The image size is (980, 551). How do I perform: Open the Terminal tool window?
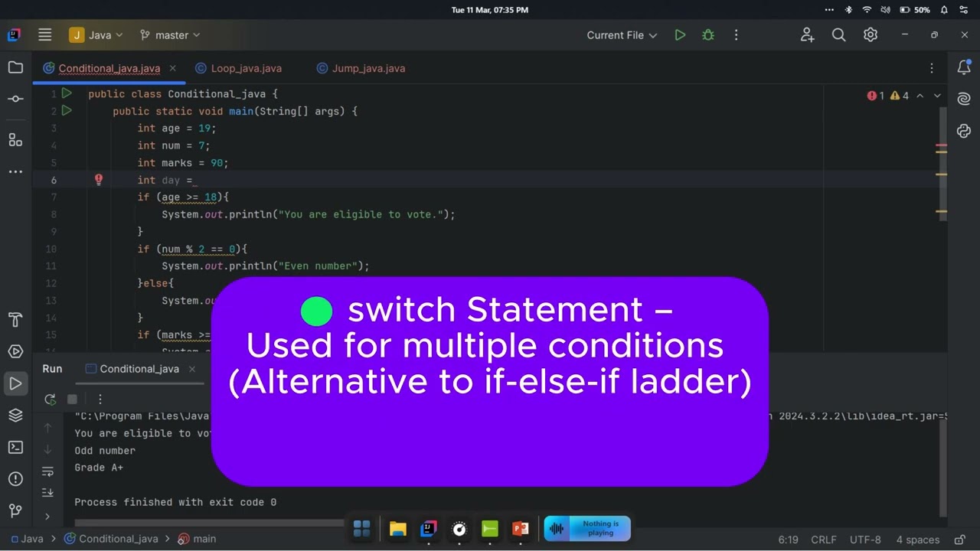15,447
